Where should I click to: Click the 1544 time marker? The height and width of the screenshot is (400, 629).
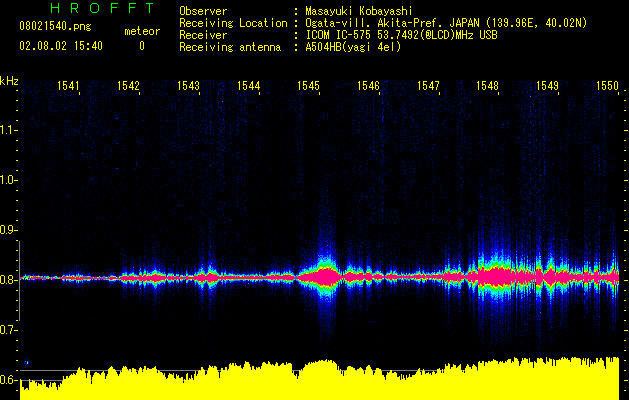(x=248, y=86)
